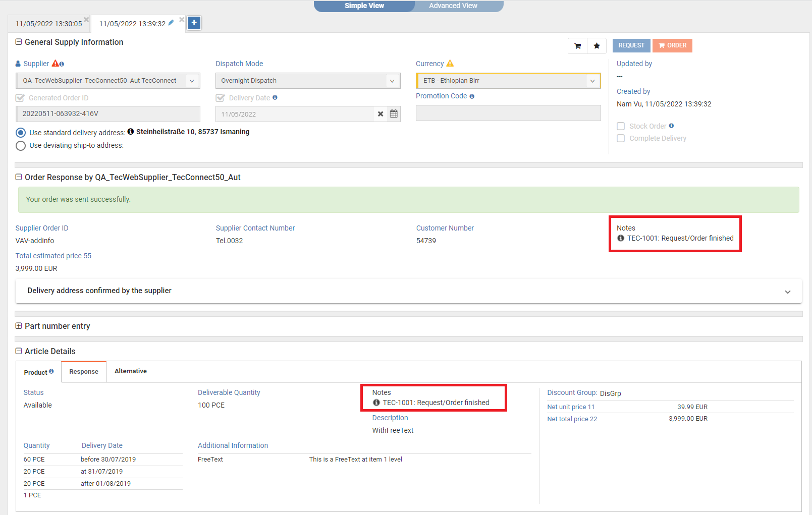
Task: Click the pencil edit icon on second tab
Action: (x=171, y=23)
